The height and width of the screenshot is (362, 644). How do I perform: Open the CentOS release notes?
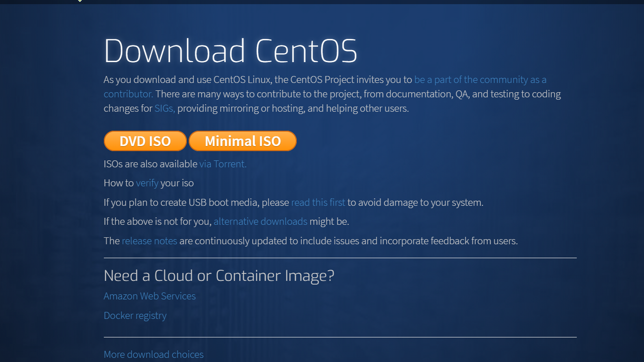click(x=149, y=241)
